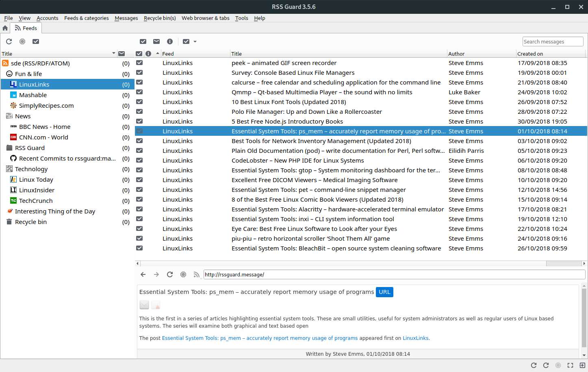Mark selected messages as unread
588x372 pixels.
pyautogui.click(x=156, y=41)
